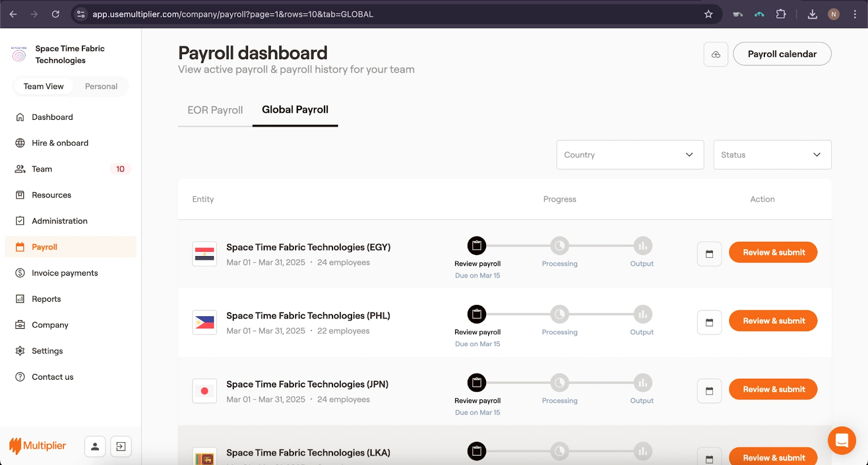Open the chat support widget

(841, 440)
